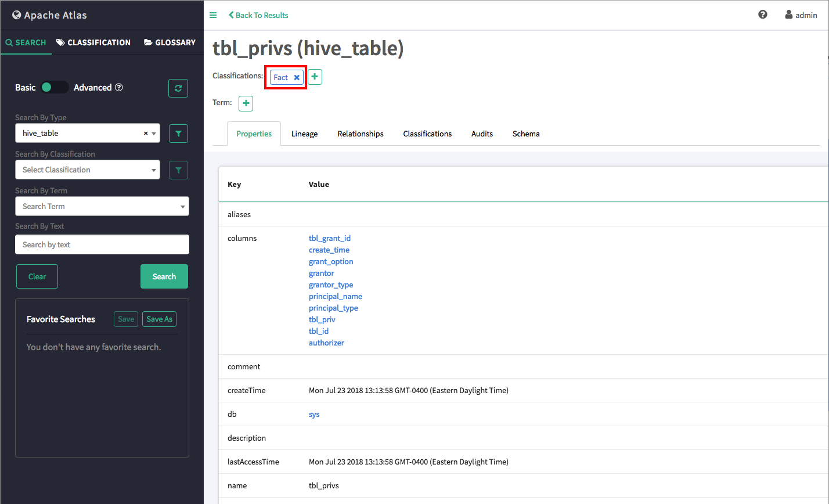The height and width of the screenshot is (504, 829).
Task: Click the Search by text field
Action: [x=102, y=245]
